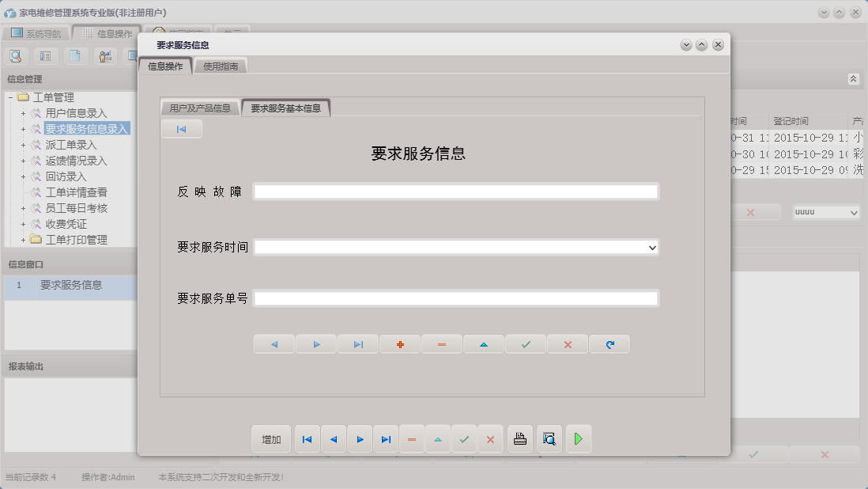
Task: Run the form with the green play icon
Action: tap(578, 438)
